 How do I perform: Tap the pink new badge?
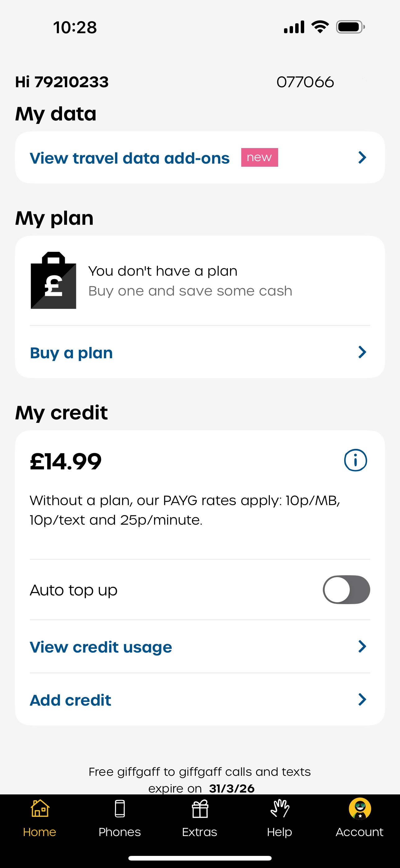pyautogui.click(x=259, y=157)
